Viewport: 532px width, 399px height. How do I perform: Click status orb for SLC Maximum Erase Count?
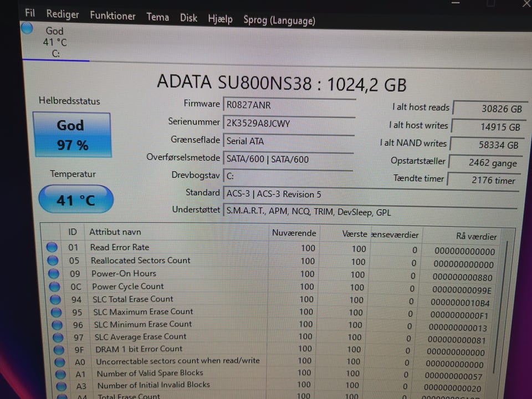point(57,312)
